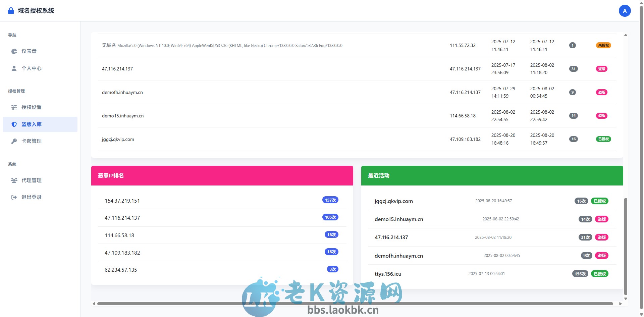This screenshot has width=644, height=317.
Task: Open 个人中心 via the person icon
Action: tap(14, 68)
